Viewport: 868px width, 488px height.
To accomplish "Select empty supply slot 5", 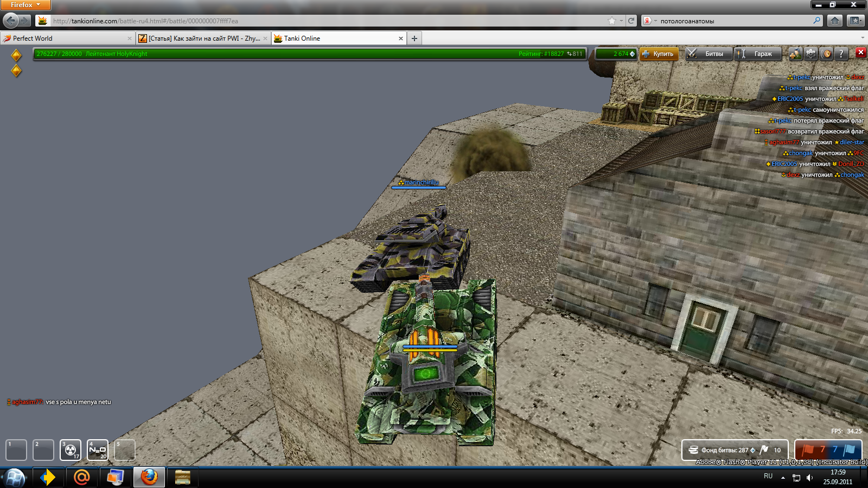I will pos(125,450).
